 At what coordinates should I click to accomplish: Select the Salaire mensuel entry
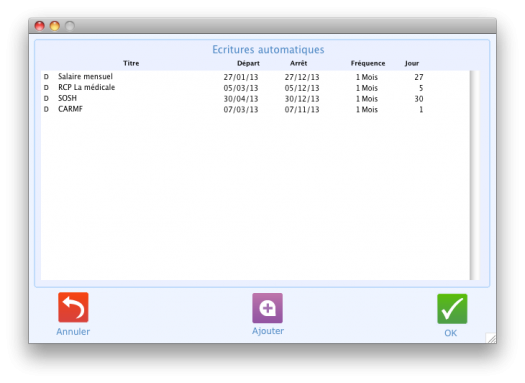coord(255,77)
